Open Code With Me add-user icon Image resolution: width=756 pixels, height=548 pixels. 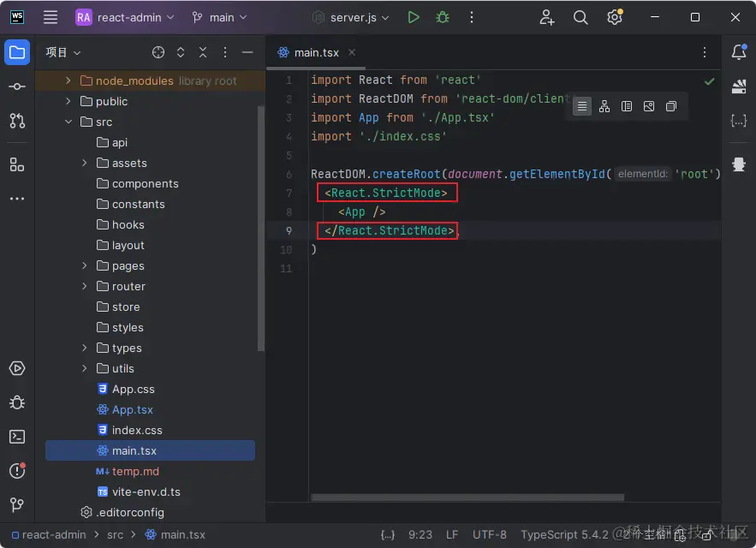pyautogui.click(x=546, y=17)
